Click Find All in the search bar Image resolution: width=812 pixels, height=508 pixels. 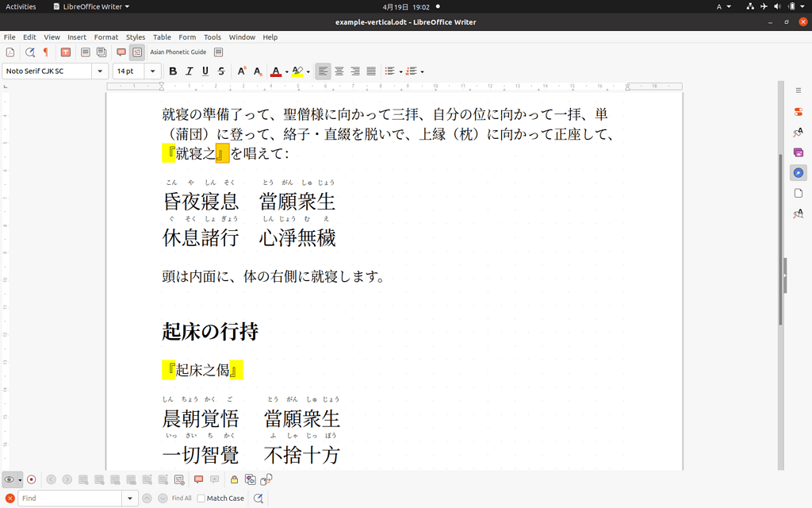[182, 498]
